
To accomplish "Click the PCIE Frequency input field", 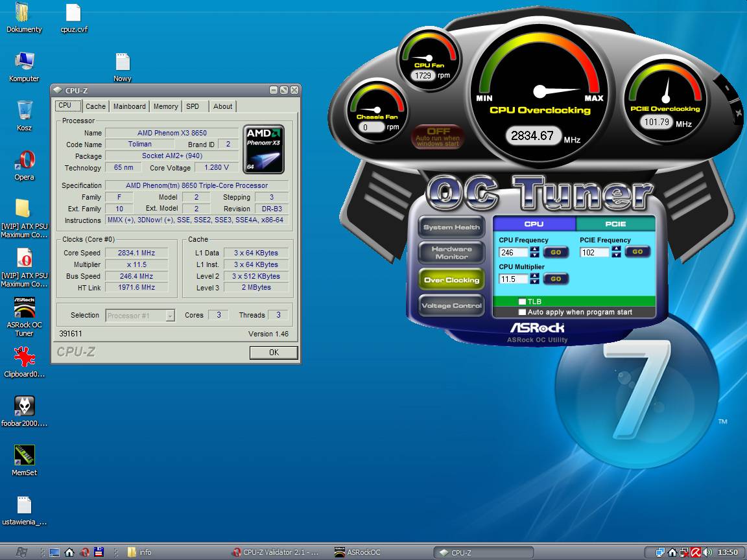I will 595,252.
